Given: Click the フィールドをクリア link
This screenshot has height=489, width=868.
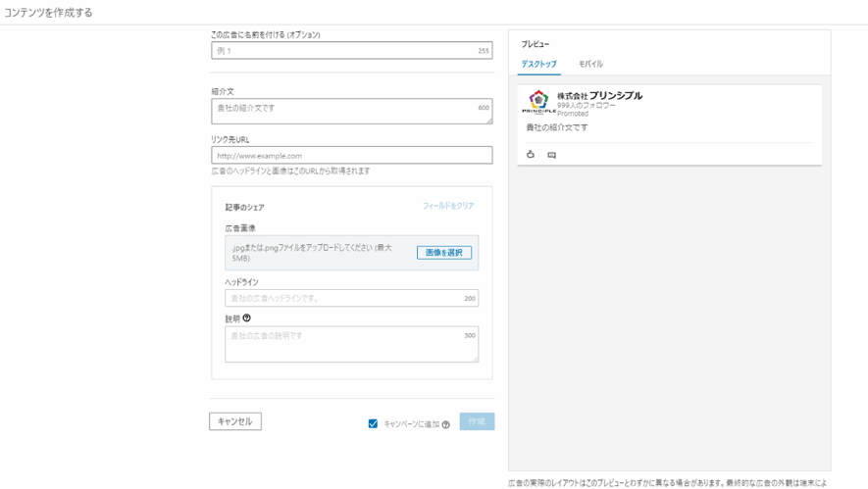Looking at the screenshot, I should click(x=448, y=207).
